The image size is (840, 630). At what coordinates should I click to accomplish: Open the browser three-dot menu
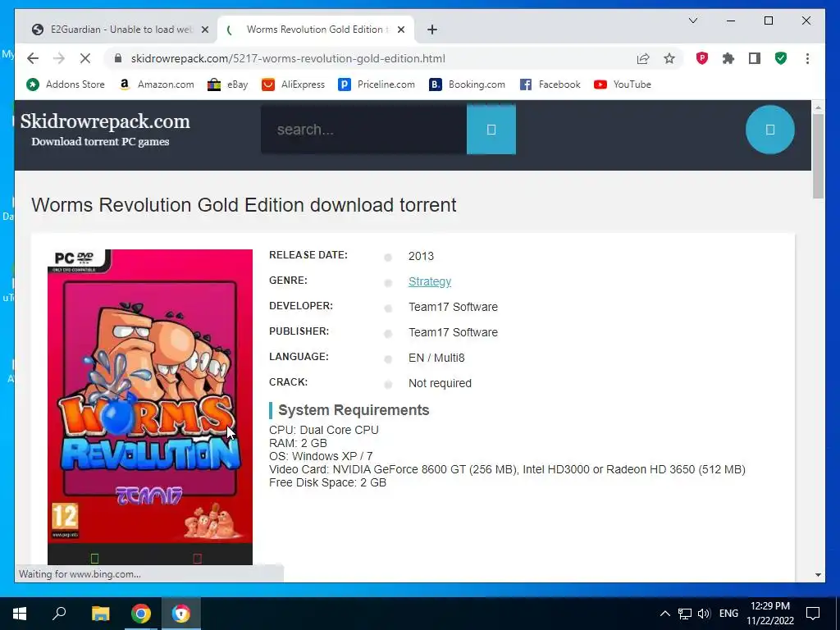click(x=807, y=58)
